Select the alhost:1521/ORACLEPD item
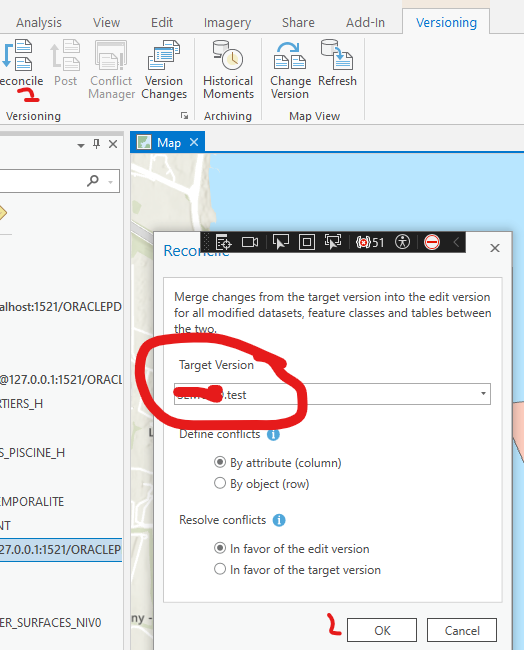Viewport: 524px width, 650px height. pos(61,307)
